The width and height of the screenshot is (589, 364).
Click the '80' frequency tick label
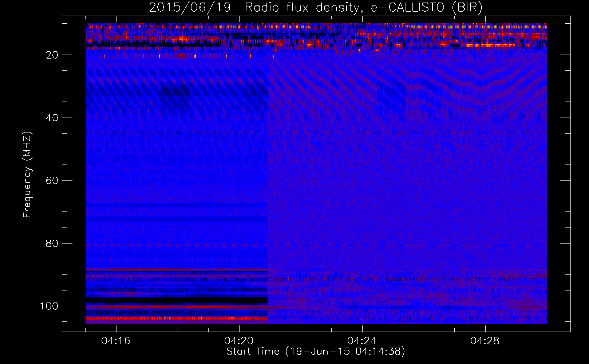[x=52, y=244]
